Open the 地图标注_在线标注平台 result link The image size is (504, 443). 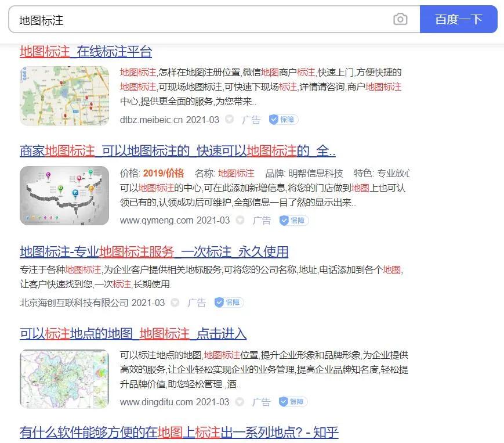coord(86,52)
